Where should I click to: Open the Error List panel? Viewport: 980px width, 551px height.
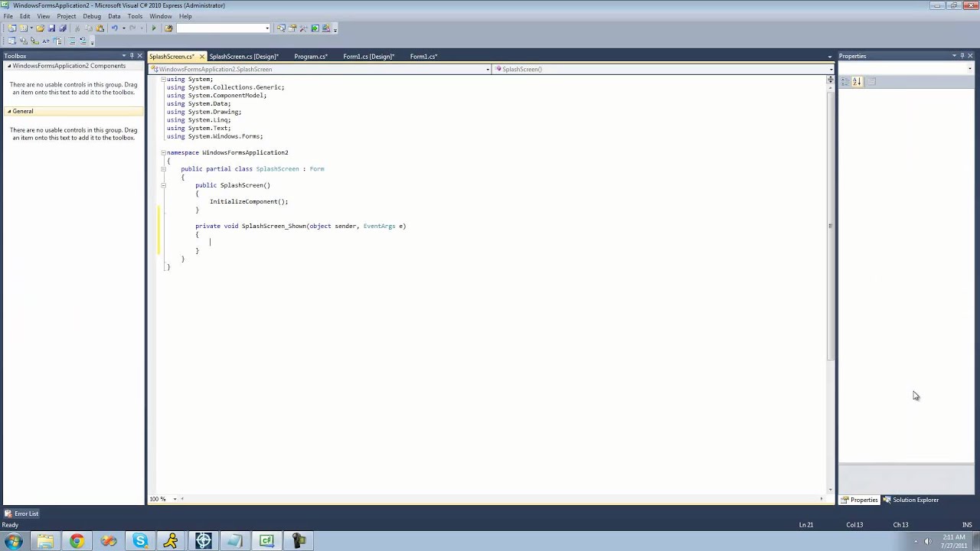(21, 514)
